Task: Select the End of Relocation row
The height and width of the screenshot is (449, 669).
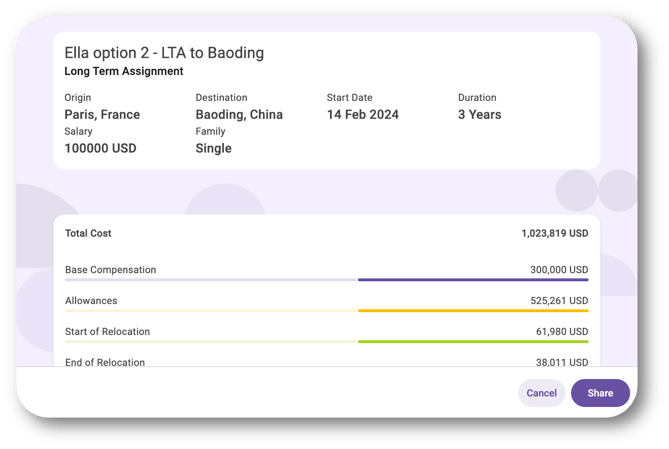Action: point(326,362)
